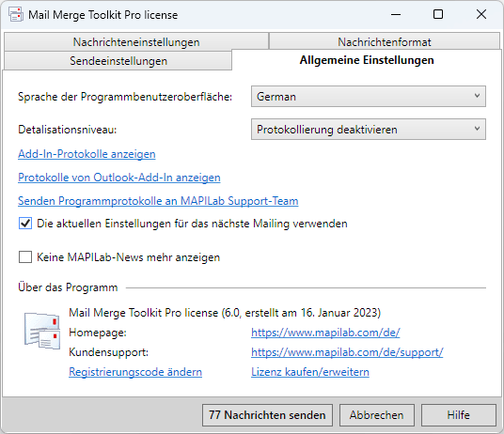The image size is (504, 434).
Task: Close the dialog with the X icon
Action: 481,14
